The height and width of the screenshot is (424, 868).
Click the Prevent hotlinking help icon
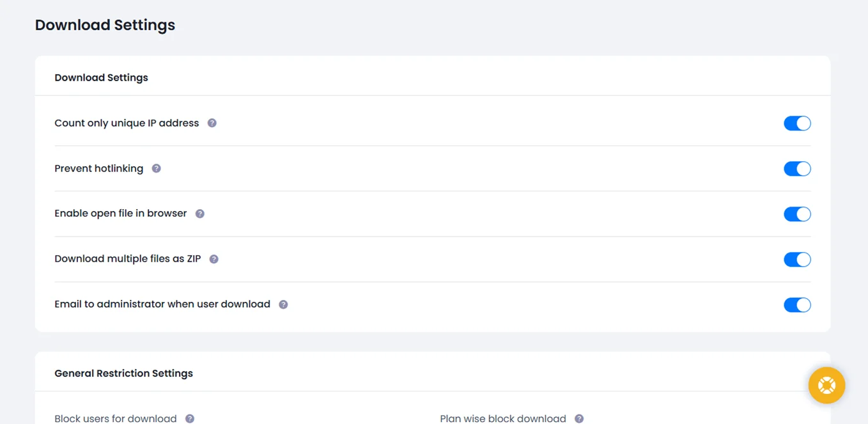click(156, 168)
